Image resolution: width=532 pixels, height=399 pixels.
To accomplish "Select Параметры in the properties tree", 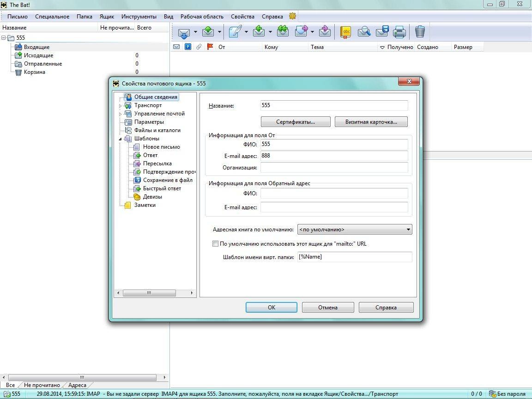I will 149,122.
